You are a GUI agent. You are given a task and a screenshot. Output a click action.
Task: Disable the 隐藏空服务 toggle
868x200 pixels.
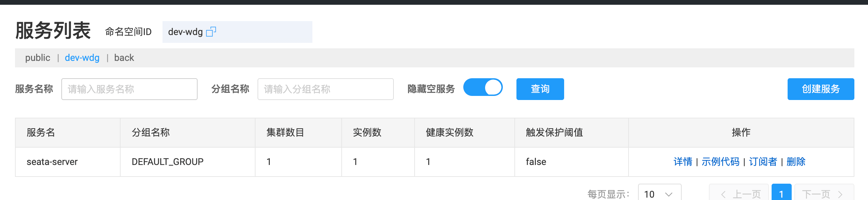(x=483, y=88)
